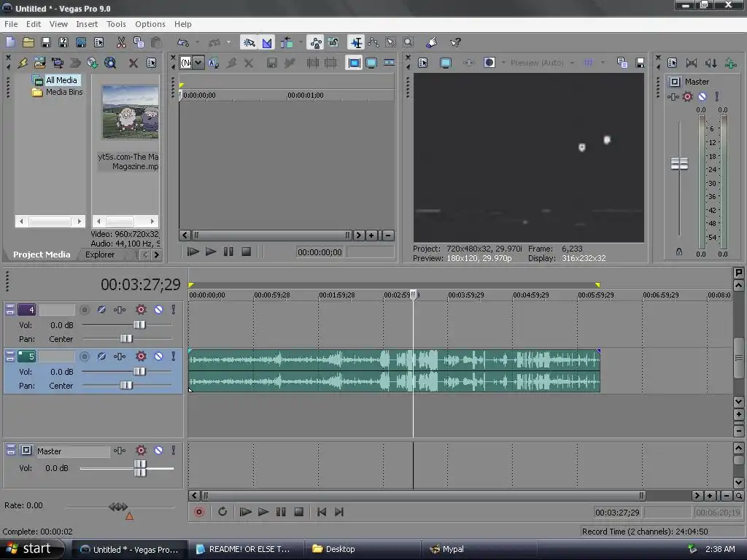Solo audio track 5

click(x=174, y=356)
